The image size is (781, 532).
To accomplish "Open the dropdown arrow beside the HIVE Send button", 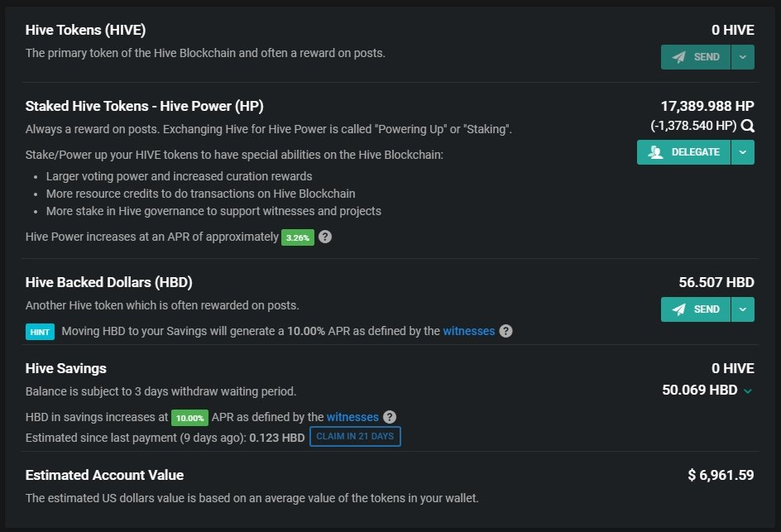I will (743, 57).
